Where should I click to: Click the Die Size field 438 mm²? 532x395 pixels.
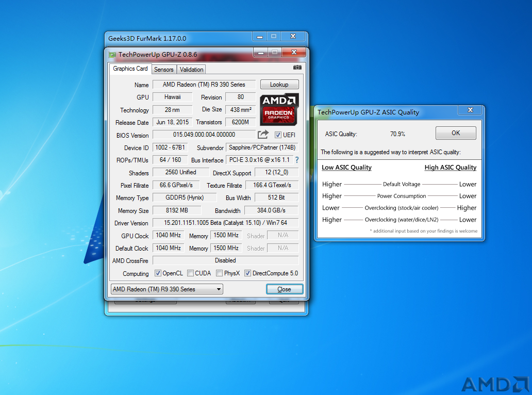coord(241,110)
